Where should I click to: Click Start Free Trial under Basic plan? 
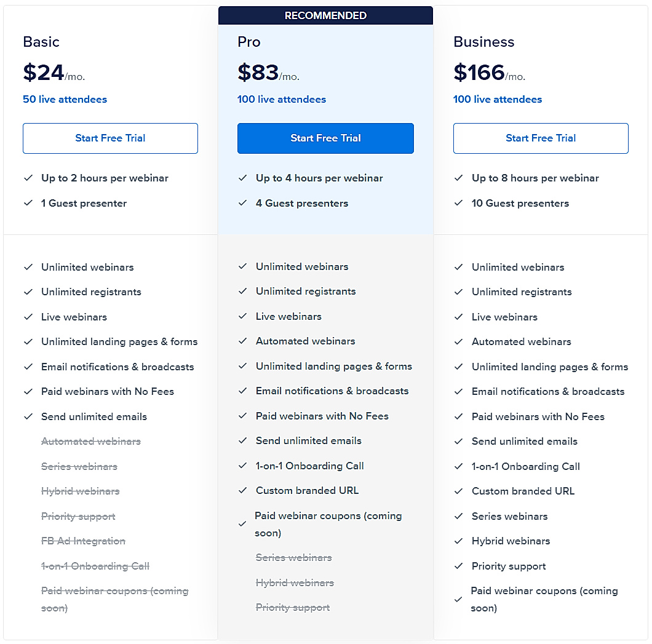coord(110,138)
